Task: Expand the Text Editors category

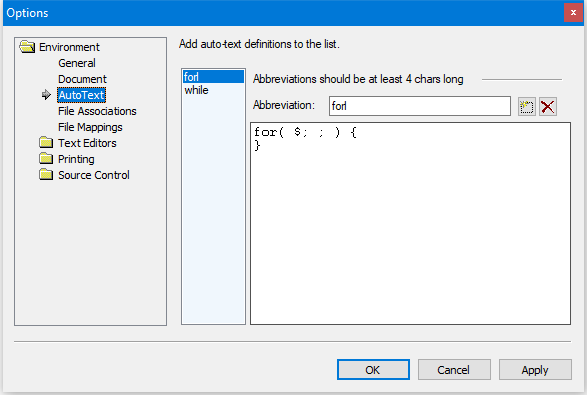Action: click(x=87, y=143)
